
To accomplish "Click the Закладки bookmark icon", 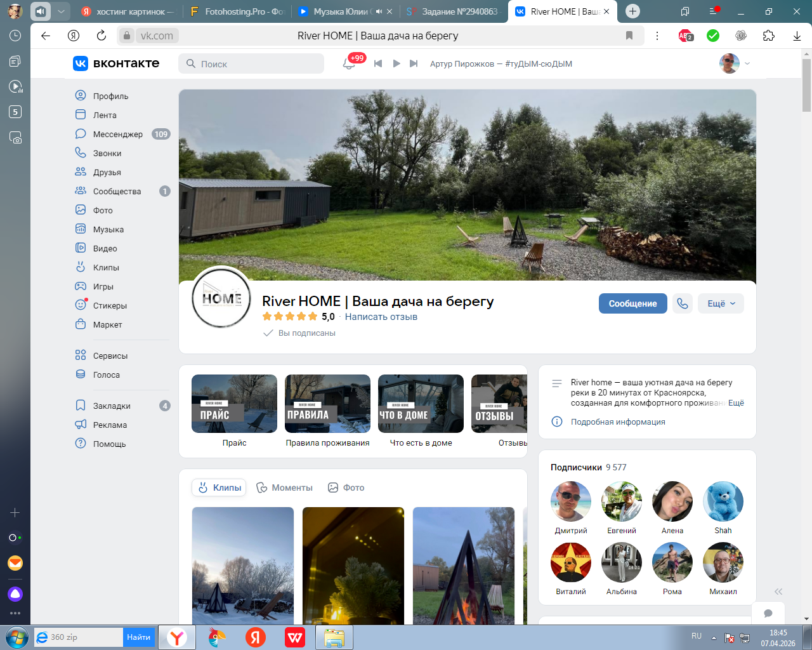I will click(81, 406).
